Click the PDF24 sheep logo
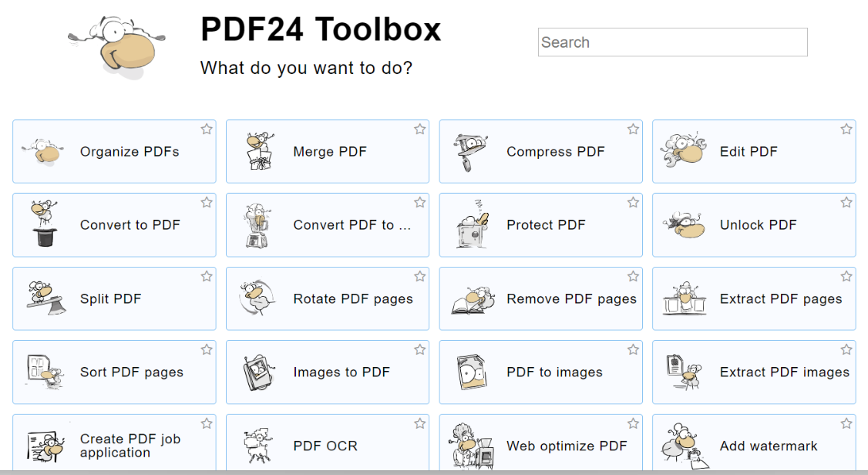Screen dimensions: 868x475 coord(117,46)
